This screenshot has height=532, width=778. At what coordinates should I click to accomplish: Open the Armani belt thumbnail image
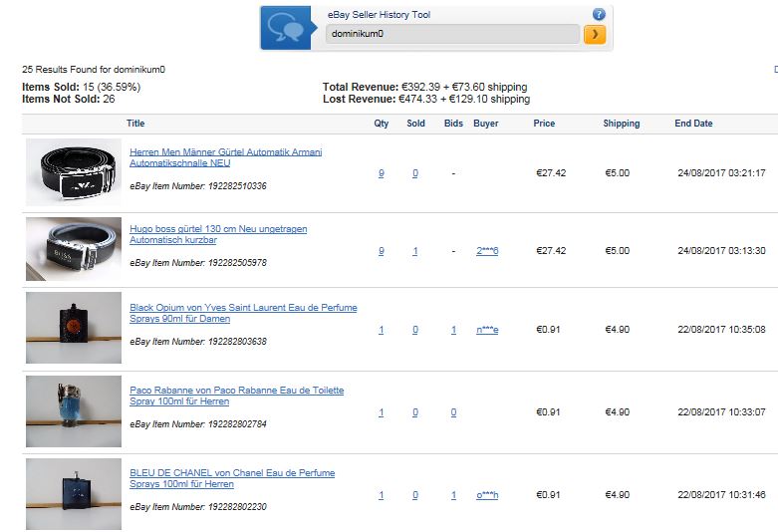(x=74, y=172)
